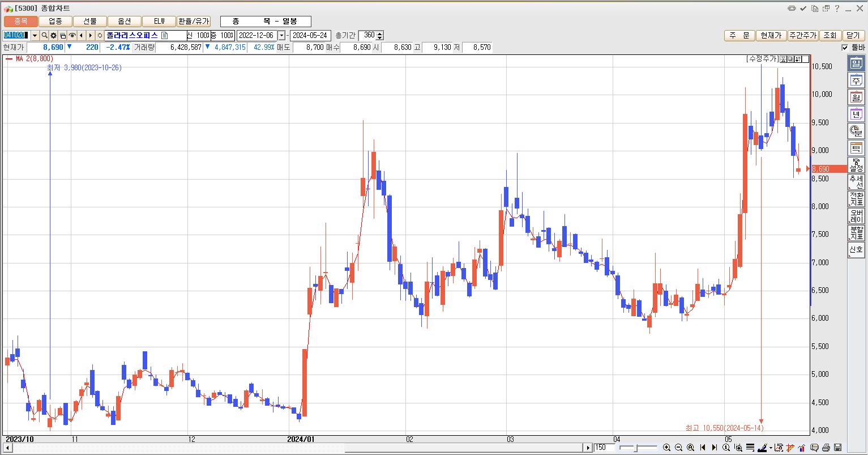Print the chart with printer icon
This screenshot has width=868, height=455.
click(x=826, y=448)
